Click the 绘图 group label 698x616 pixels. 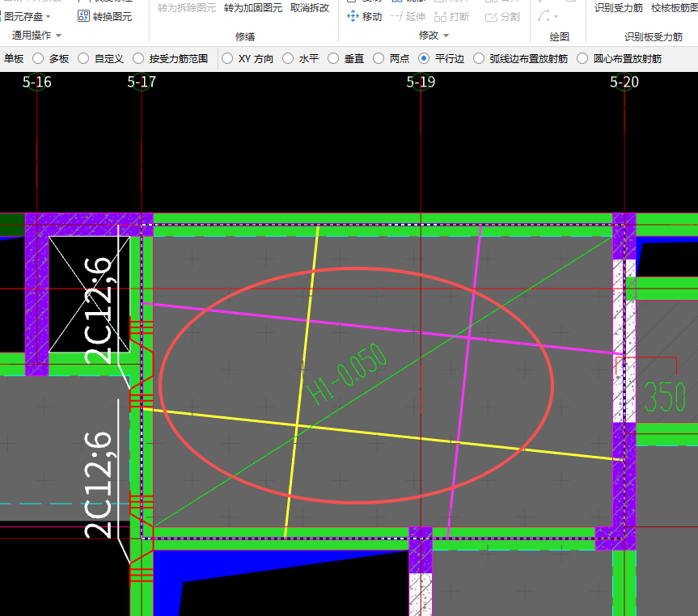(x=559, y=36)
